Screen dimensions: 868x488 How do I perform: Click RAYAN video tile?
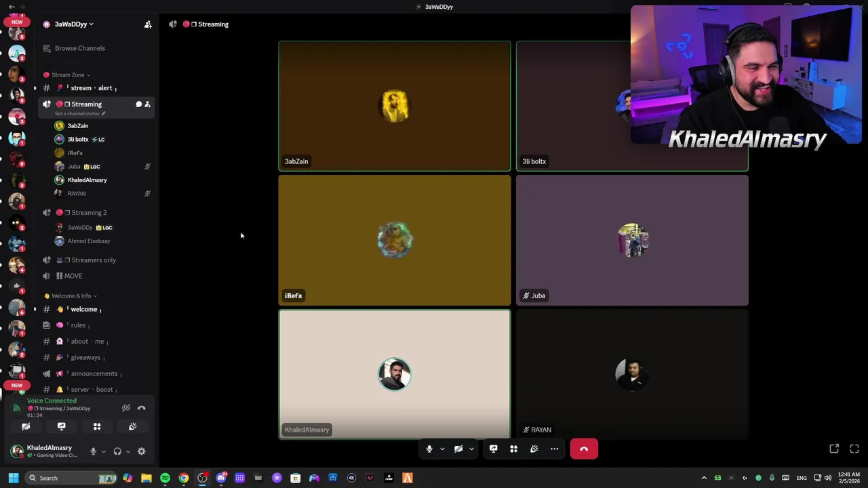click(x=632, y=374)
